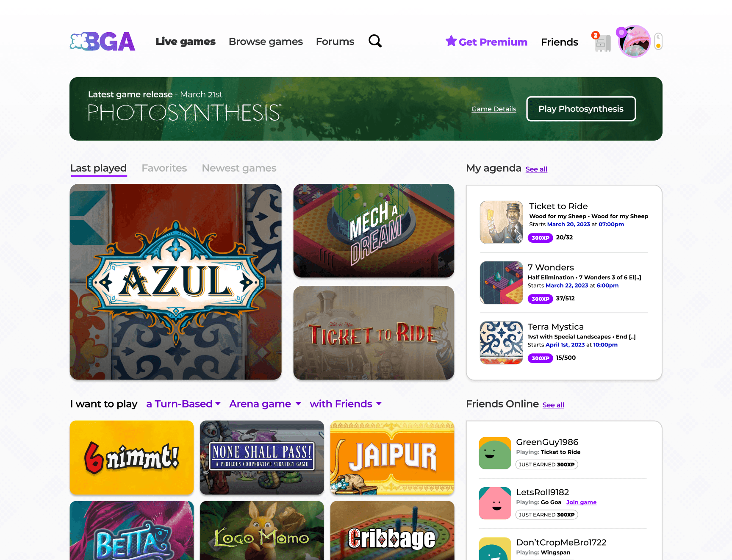Open GreenGuy1986's green avatar
The width and height of the screenshot is (732, 560).
(x=495, y=453)
